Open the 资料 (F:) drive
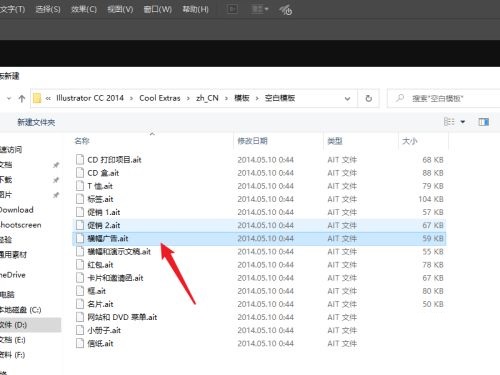 (13, 355)
